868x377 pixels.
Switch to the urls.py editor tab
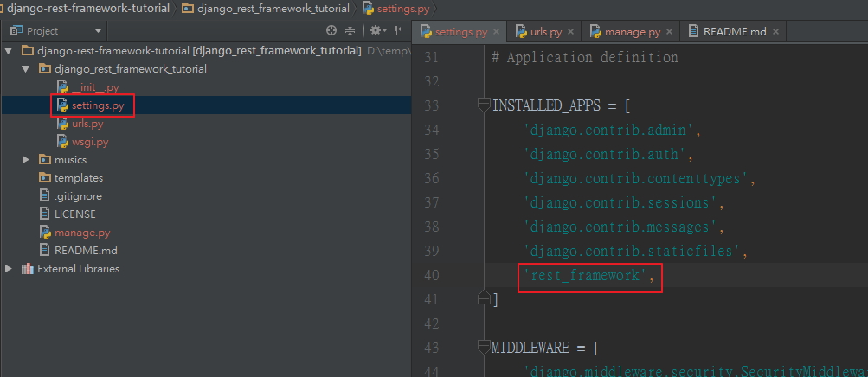545,31
